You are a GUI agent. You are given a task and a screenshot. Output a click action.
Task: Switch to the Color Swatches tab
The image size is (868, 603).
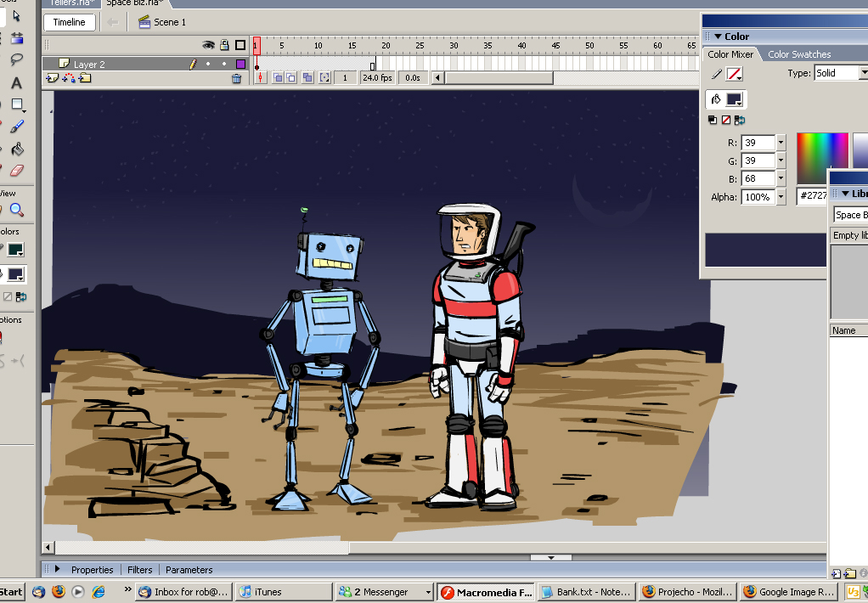(798, 54)
